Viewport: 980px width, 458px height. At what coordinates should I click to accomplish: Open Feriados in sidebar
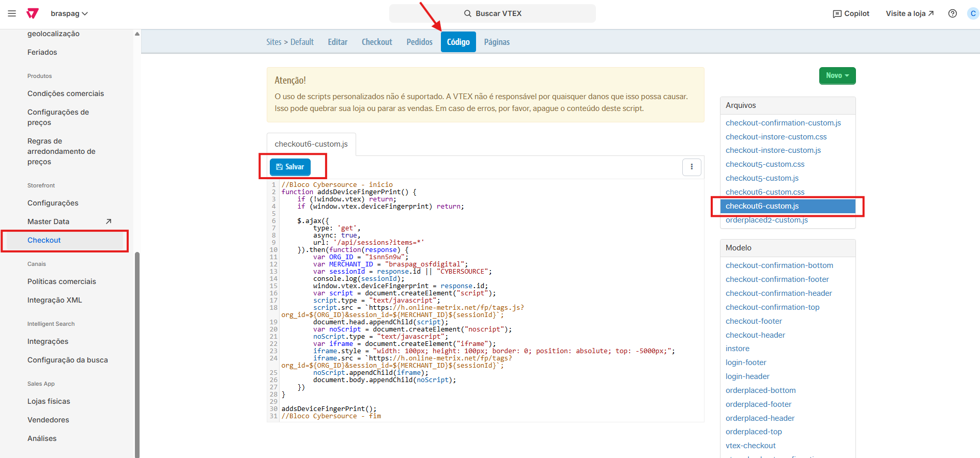42,52
